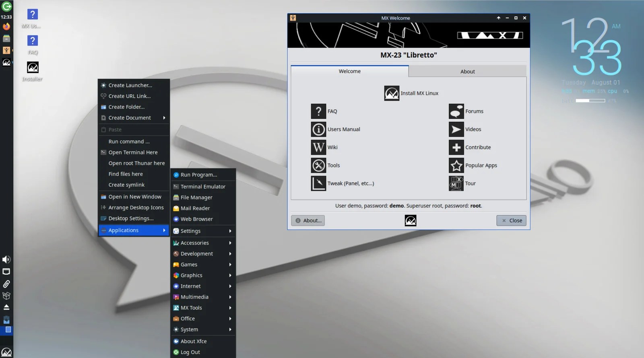Click the Install MX Linux icon
Image resolution: width=644 pixels, height=358 pixels.
pyautogui.click(x=392, y=93)
